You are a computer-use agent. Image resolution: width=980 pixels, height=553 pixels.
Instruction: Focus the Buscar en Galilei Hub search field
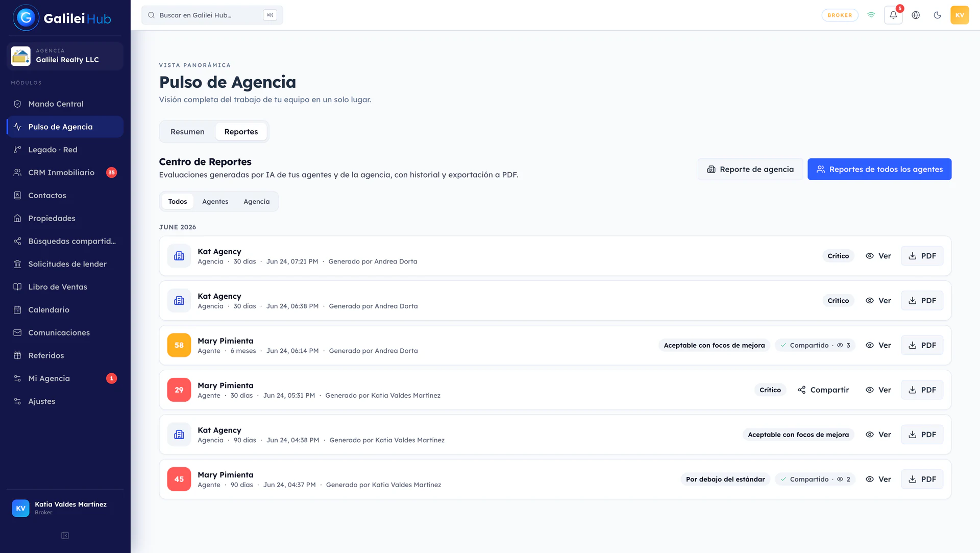(x=212, y=15)
